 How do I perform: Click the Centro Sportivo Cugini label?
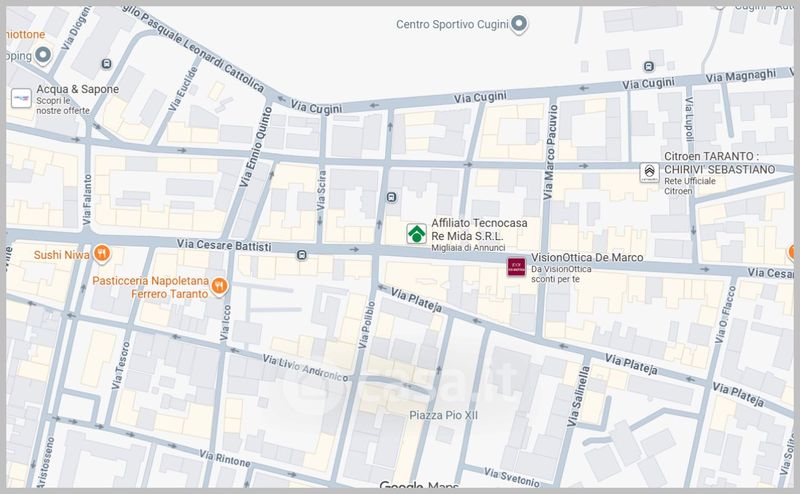tap(451, 25)
